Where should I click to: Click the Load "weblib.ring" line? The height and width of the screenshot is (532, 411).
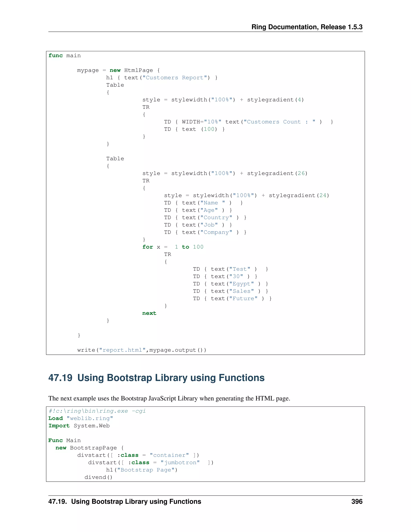coord(81,418)
